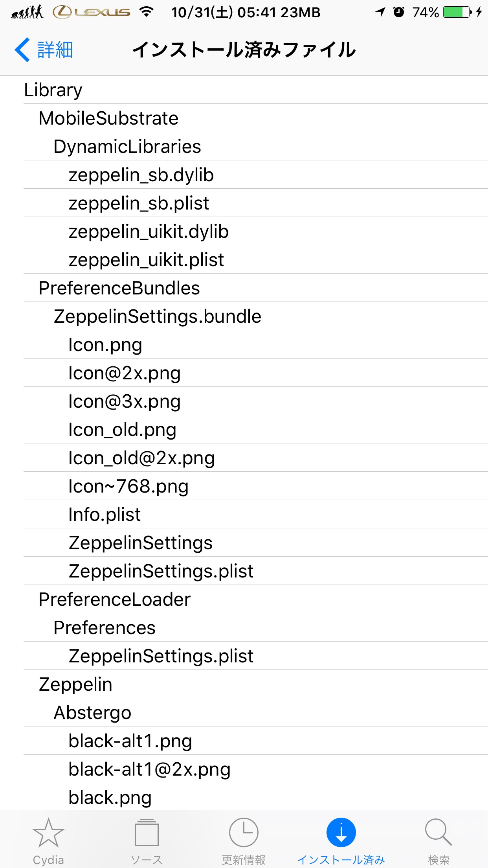Viewport: 488px width, 868px height.
Task: Tap the 詳細 back button label
Action: (55, 50)
